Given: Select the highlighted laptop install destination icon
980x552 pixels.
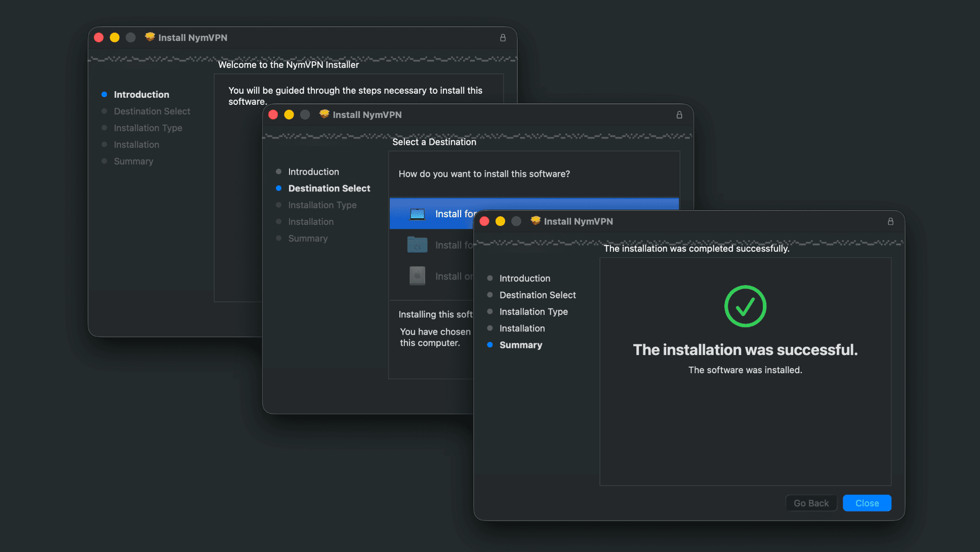Looking at the screenshot, I should 417,214.
